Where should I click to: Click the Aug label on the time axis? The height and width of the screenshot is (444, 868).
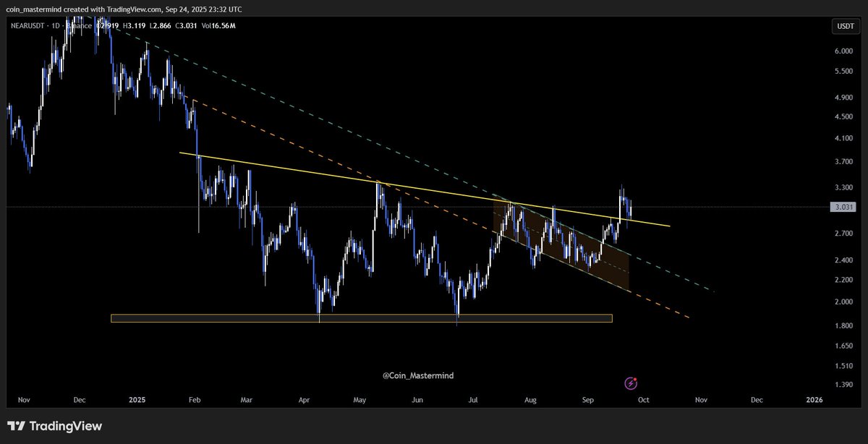530,399
